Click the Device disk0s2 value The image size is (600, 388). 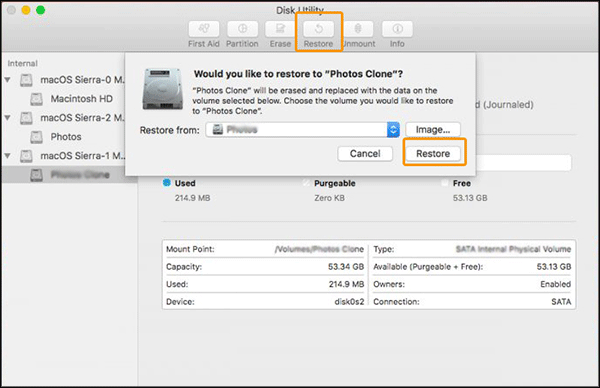[349, 302]
